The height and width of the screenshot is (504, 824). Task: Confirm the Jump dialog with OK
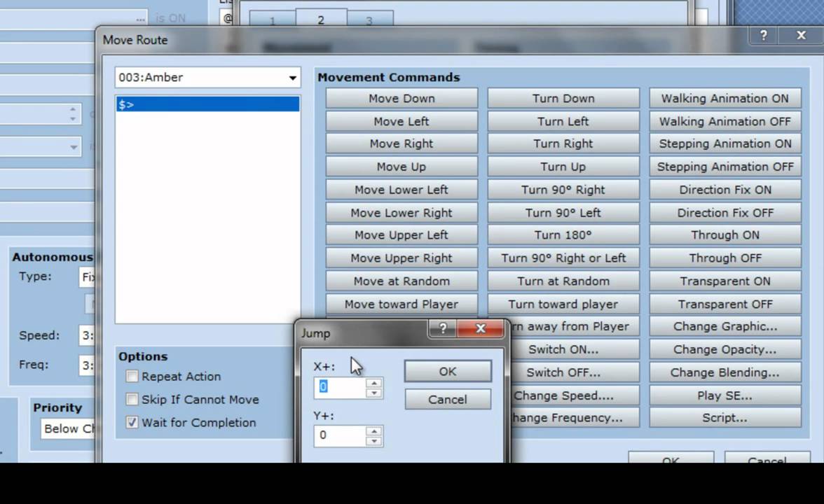(448, 371)
